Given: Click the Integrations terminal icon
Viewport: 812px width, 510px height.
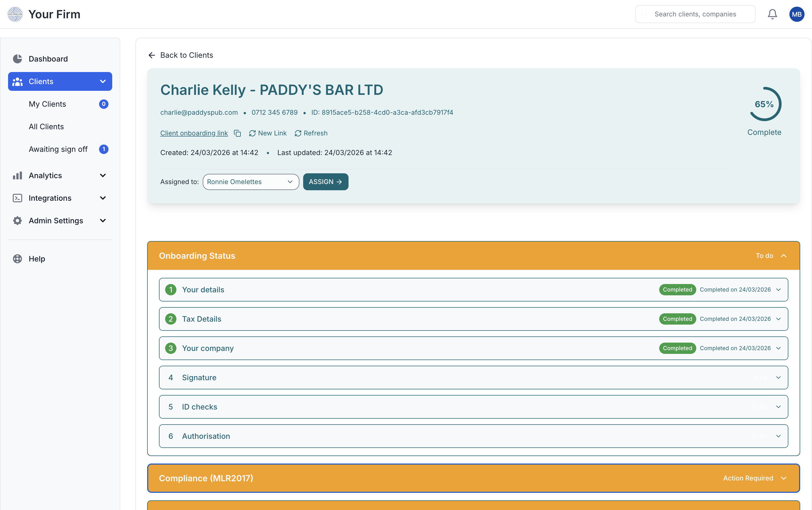Looking at the screenshot, I should point(17,198).
